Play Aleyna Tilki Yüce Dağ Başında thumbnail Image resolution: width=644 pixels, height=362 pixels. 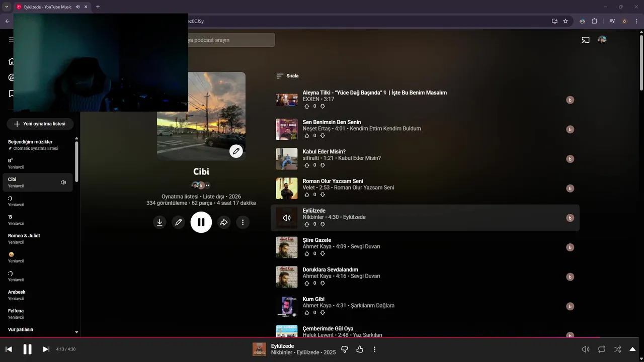[x=287, y=100]
